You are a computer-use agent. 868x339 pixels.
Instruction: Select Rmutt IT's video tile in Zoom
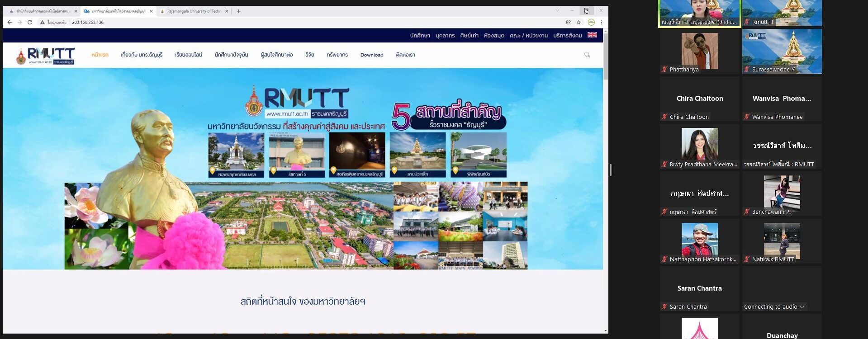click(x=782, y=13)
